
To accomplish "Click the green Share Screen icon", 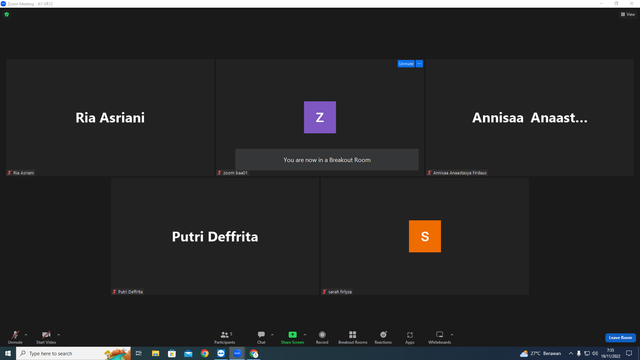I will [x=292, y=335].
